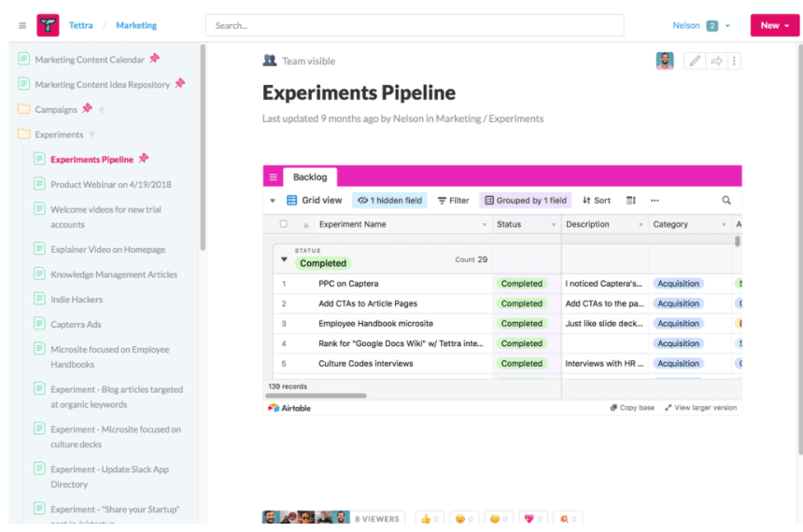Click the Search input field

click(x=415, y=25)
